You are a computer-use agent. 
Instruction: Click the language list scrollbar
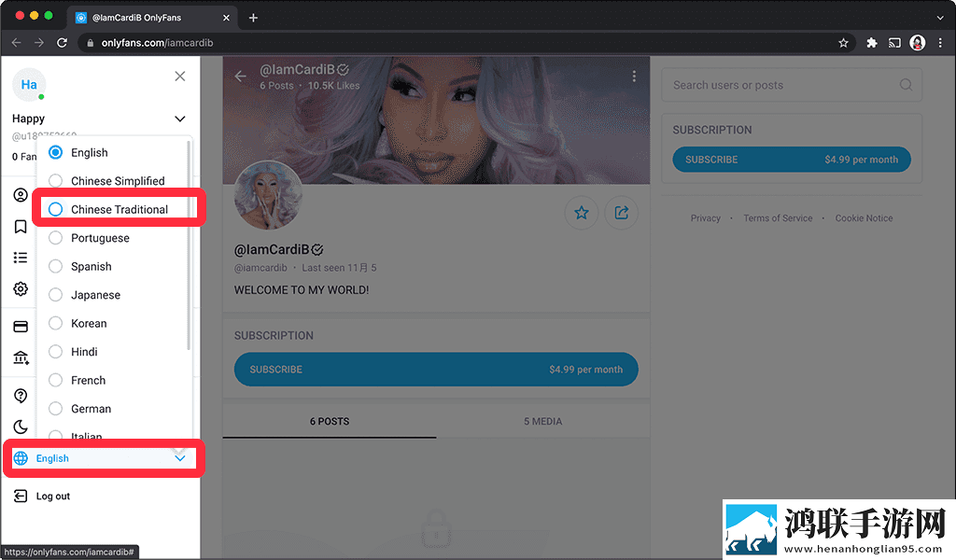point(189,245)
